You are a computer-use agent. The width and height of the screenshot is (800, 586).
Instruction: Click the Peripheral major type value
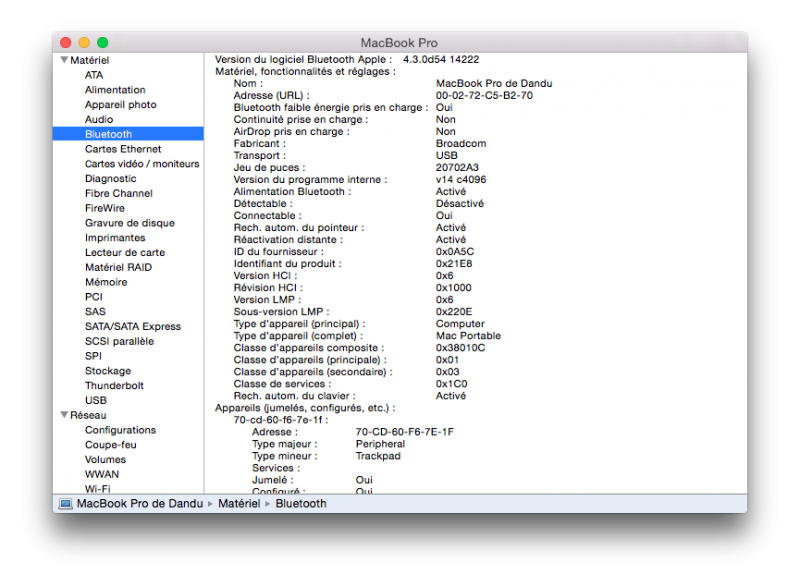381,444
